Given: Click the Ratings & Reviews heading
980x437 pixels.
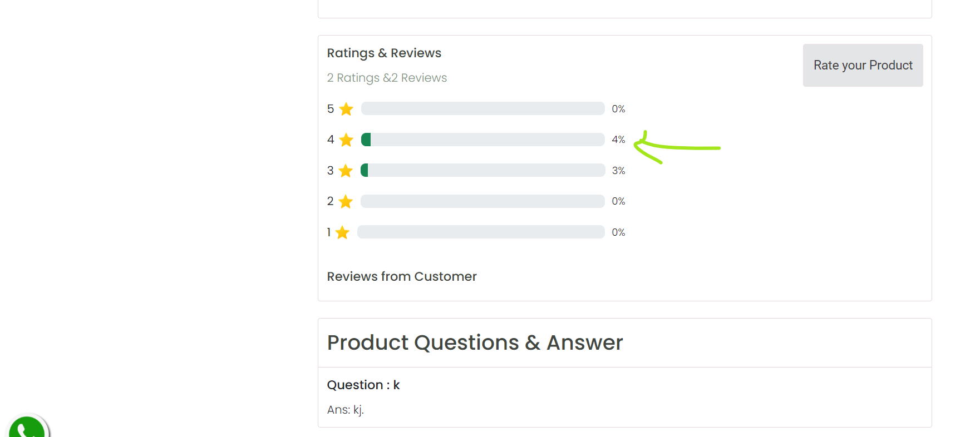Looking at the screenshot, I should point(384,53).
